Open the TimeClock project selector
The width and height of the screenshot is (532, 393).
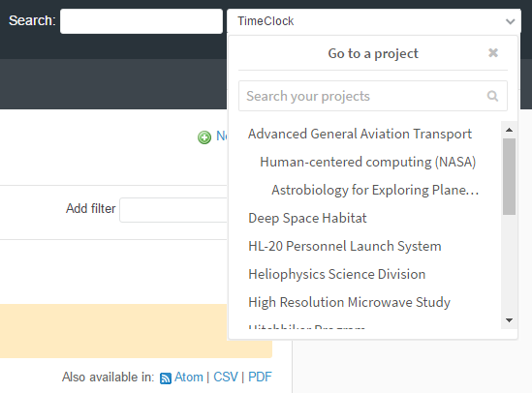point(373,21)
